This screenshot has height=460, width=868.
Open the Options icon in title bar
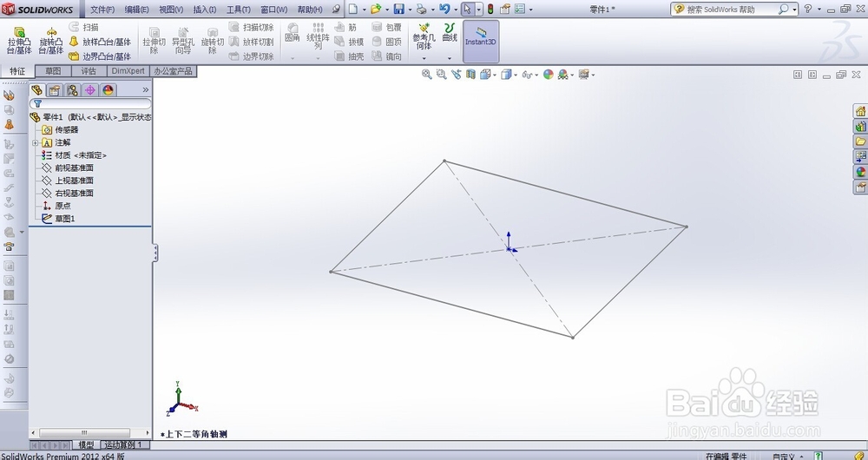click(x=520, y=9)
